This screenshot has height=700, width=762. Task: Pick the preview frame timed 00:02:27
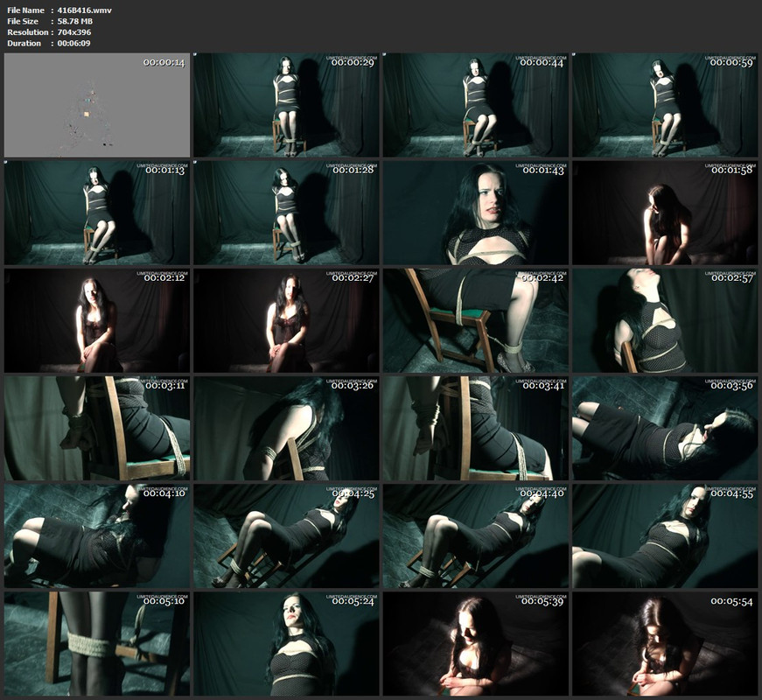pyautogui.click(x=286, y=321)
